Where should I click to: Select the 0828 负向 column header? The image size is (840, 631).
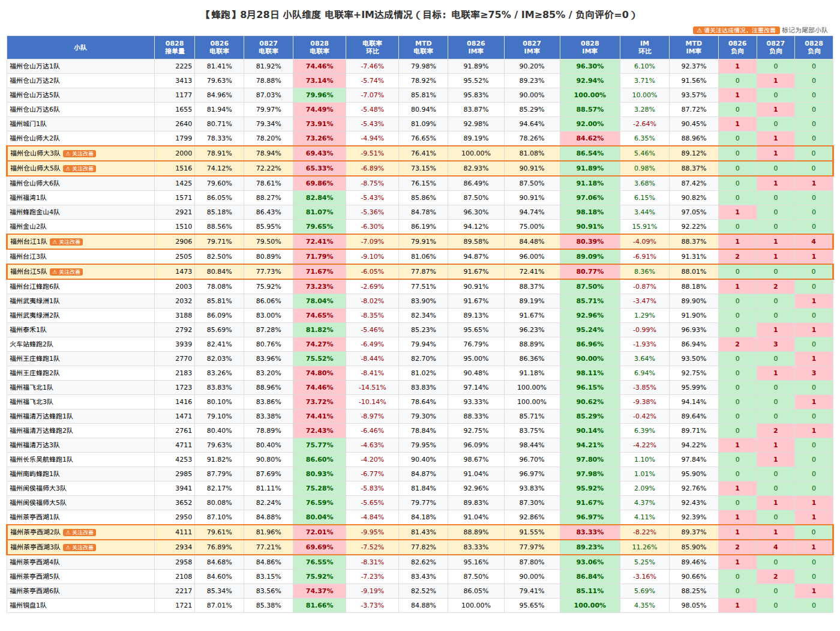coord(814,47)
